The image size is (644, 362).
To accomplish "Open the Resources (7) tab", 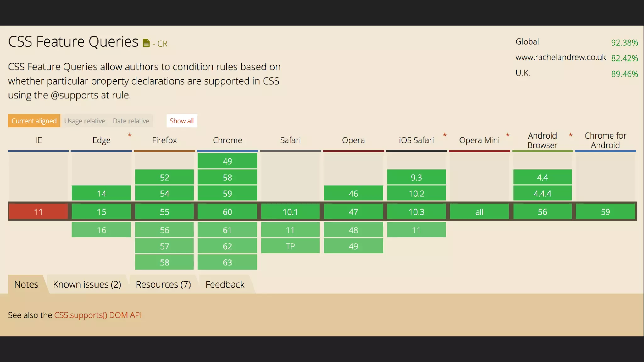I will pyautogui.click(x=163, y=284).
